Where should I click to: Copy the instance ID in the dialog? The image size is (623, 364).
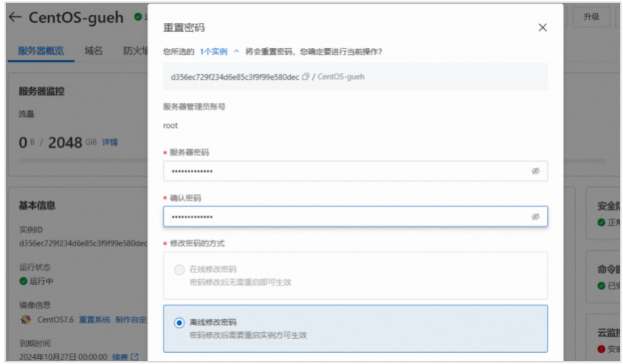click(306, 76)
